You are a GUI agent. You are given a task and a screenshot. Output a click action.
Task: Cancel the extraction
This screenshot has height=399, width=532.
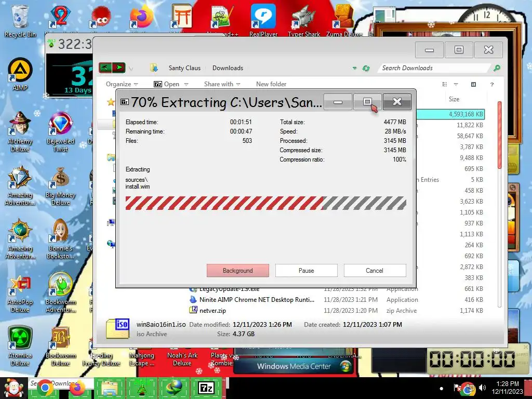click(375, 270)
